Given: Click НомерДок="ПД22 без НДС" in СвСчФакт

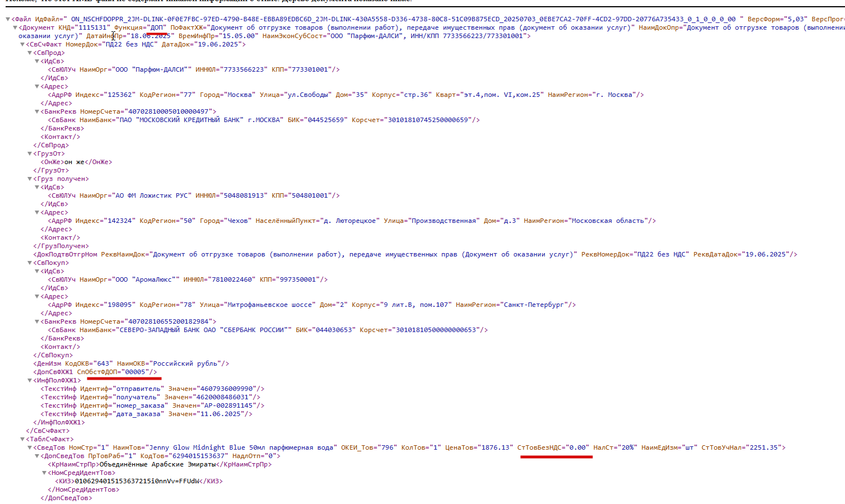Looking at the screenshot, I should click(x=111, y=44).
